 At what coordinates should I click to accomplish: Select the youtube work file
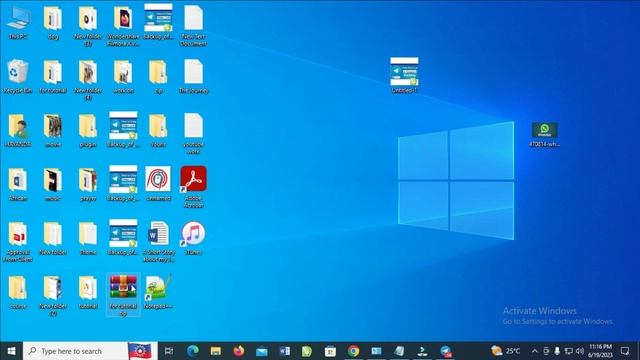coord(193,134)
